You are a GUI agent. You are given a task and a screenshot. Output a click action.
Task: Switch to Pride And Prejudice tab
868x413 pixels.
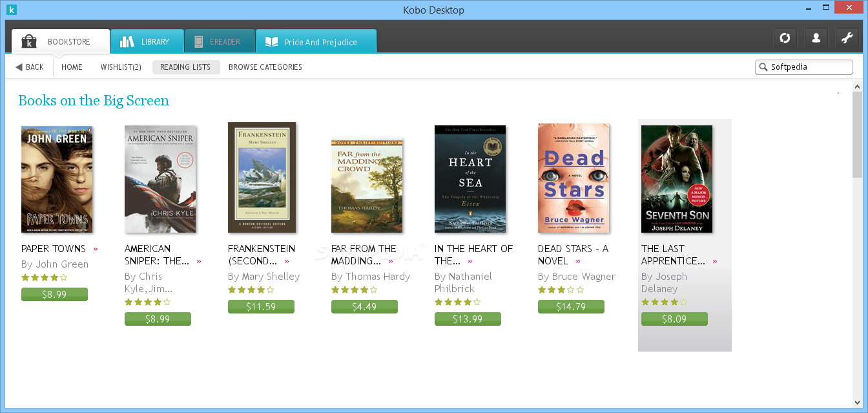316,41
